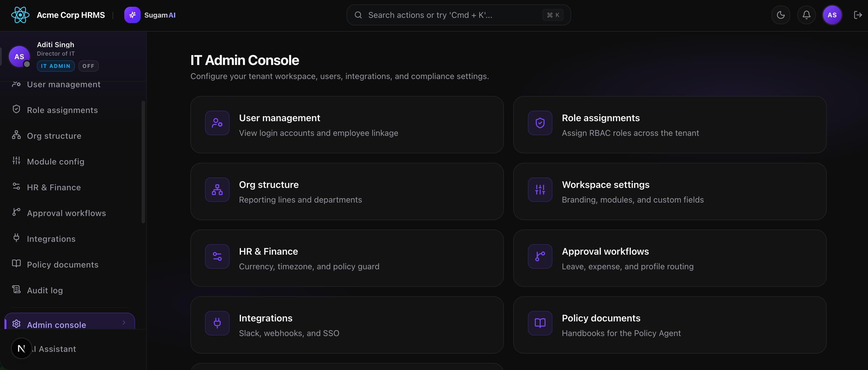Click the Admin console gear icon

16,324
